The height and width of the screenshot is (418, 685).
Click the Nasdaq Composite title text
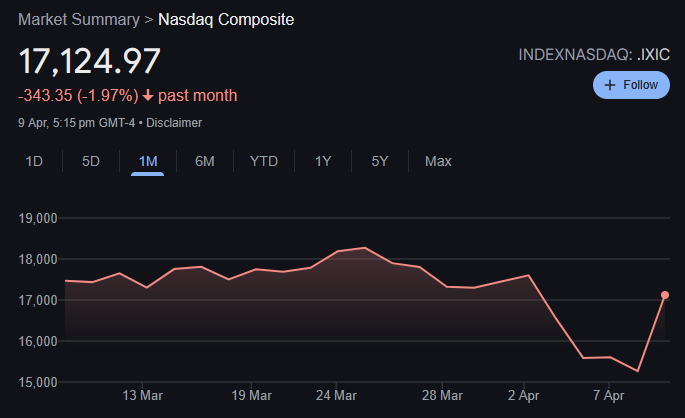click(x=226, y=20)
